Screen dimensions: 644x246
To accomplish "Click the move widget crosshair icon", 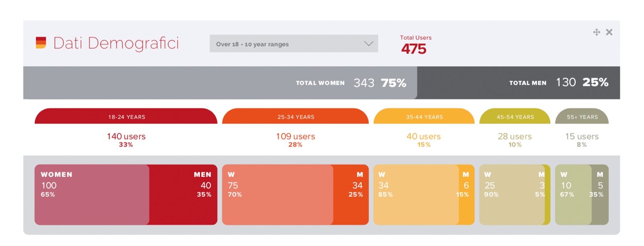I will pyautogui.click(x=597, y=32).
